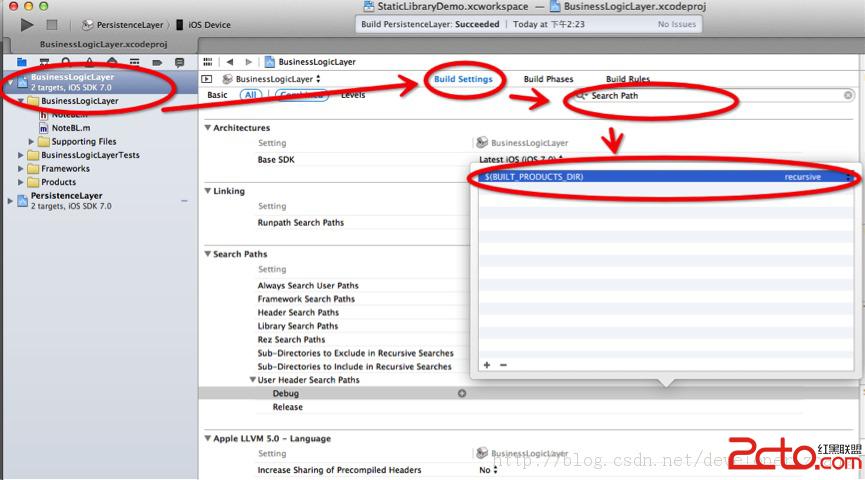Collapse the Search Paths section
This screenshot has width=865, height=480.
point(207,254)
